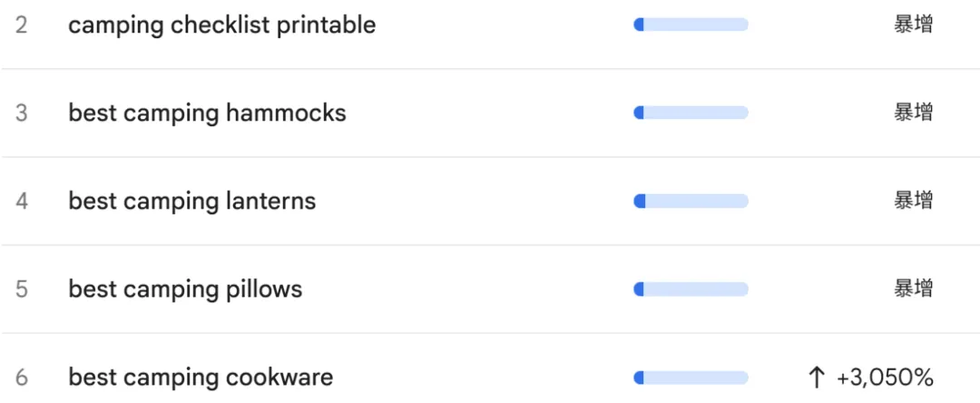Click the 暴增 label for camping checklist printable
Screen dimensions: 980x403
(x=913, y=25)
